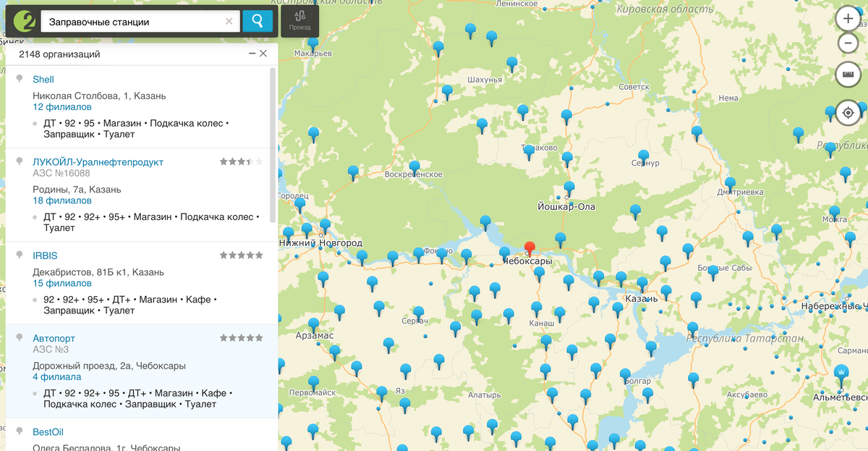
Task: Click the Советск map label
Action: [x=635, y=87]
